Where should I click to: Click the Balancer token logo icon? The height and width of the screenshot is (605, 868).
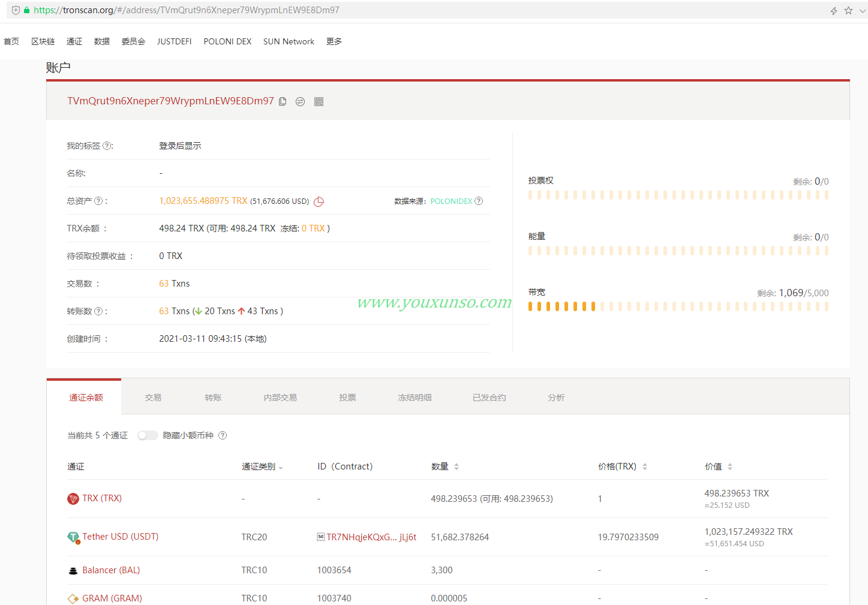click(73, 571)
